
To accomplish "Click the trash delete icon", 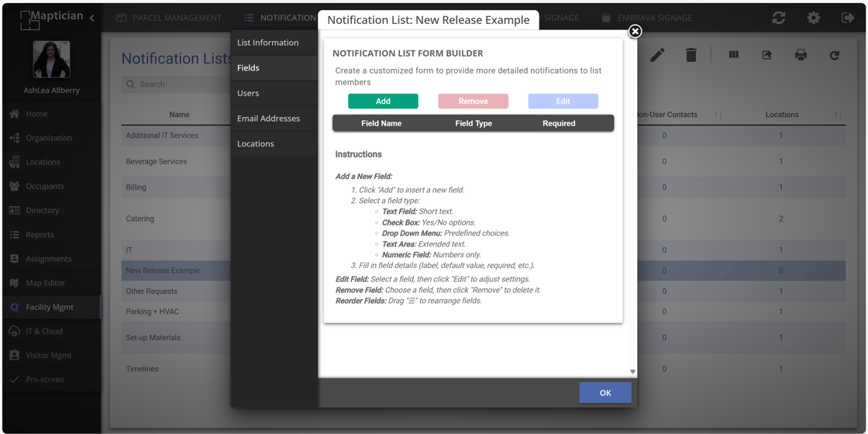I will click(x=691, y=55).
